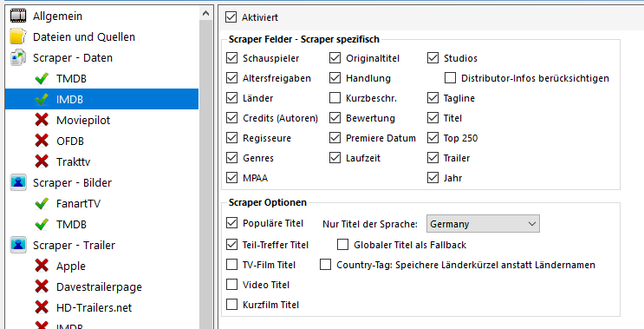The width and height of the screenshot is (644, 329).
Task: Enable Globaler Titel als Fallback
Action: [x=343, y=245]
